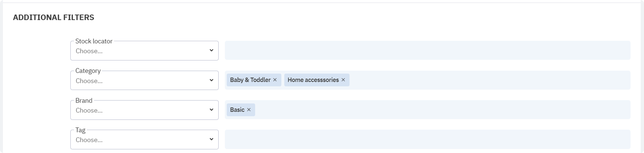
Task: Open the Stock locator Choose... select box
Action: click(x=138, y=51)
